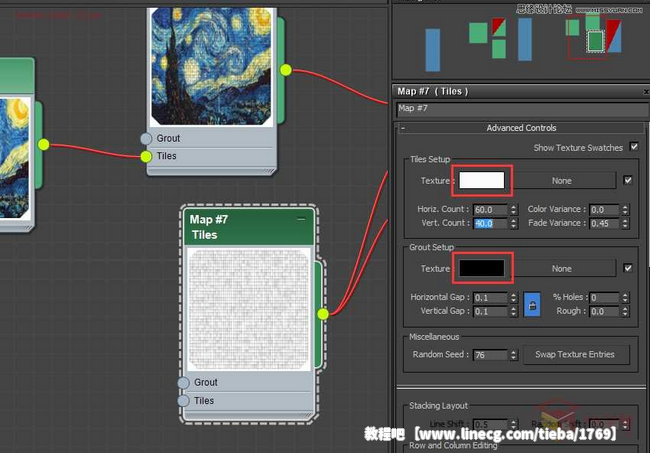
Task: Click the Map #7 ( Tiles ) panel title
Action: coord(433,91)
